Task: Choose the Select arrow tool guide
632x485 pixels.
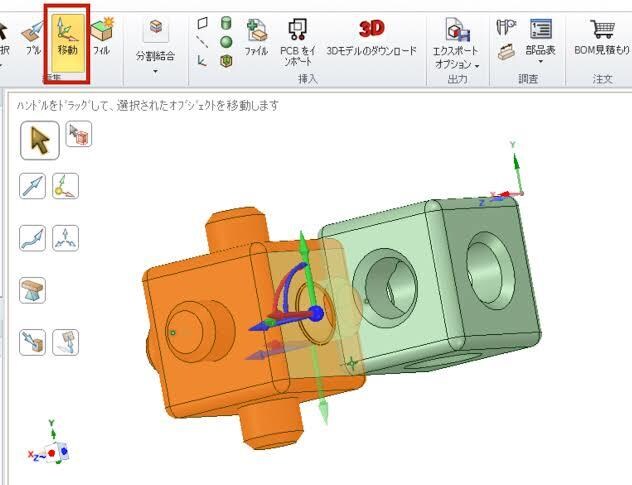Action: coord(40,140)
